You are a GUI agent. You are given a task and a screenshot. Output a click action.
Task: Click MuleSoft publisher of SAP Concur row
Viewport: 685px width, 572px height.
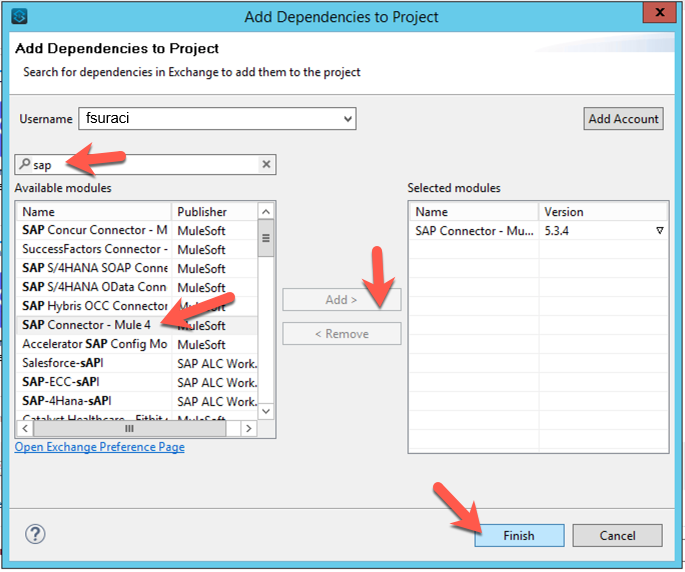click(201, 231)
